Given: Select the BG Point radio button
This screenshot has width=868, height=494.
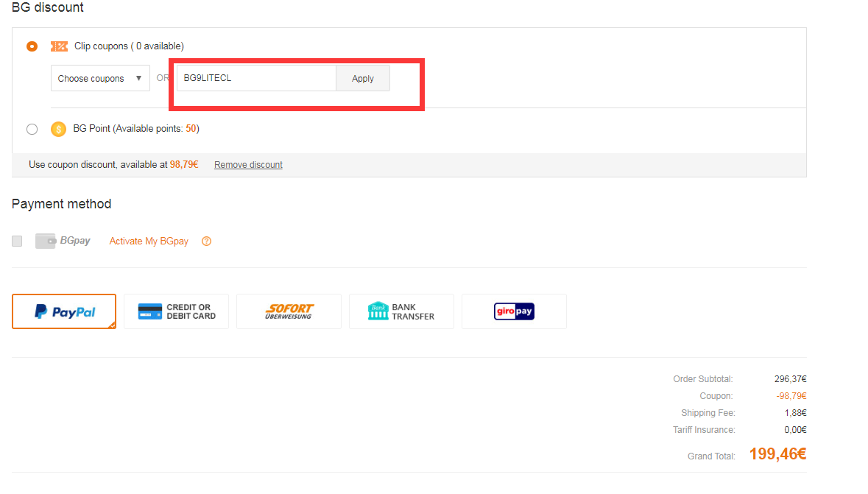Looking at the screenshot, I should point(32,129).
